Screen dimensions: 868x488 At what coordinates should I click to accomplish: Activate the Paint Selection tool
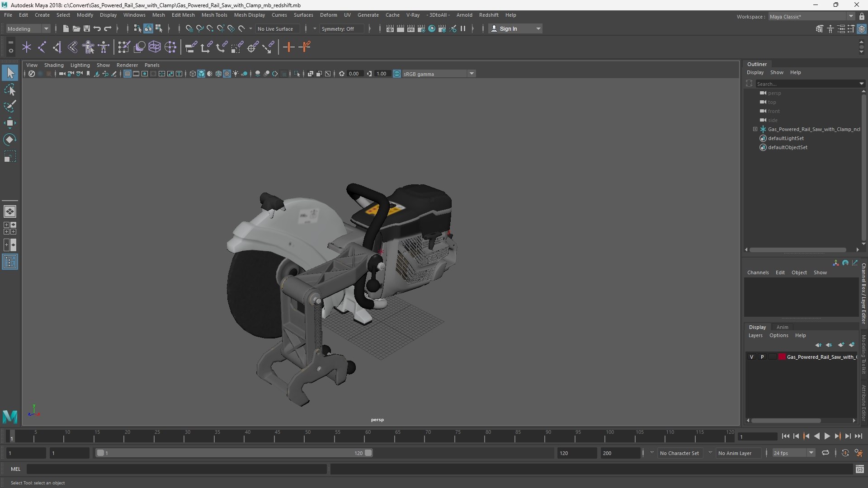[10, 106]
